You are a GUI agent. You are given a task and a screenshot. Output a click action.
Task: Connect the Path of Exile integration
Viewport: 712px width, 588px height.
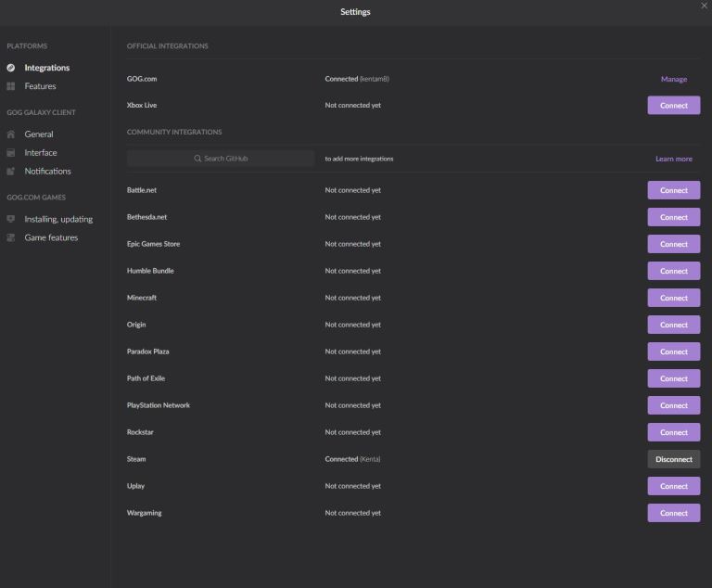pyautogui.click(x=674, y=378)
